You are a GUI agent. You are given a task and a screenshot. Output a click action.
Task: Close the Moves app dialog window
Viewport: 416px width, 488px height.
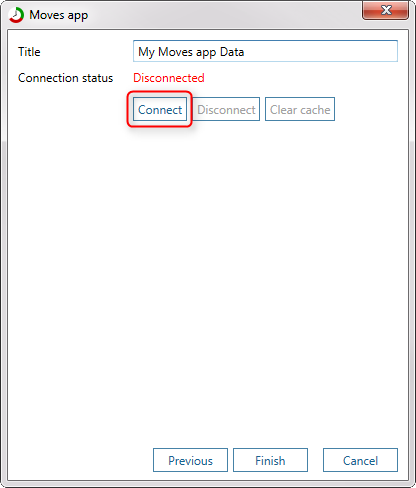[385, 10]
